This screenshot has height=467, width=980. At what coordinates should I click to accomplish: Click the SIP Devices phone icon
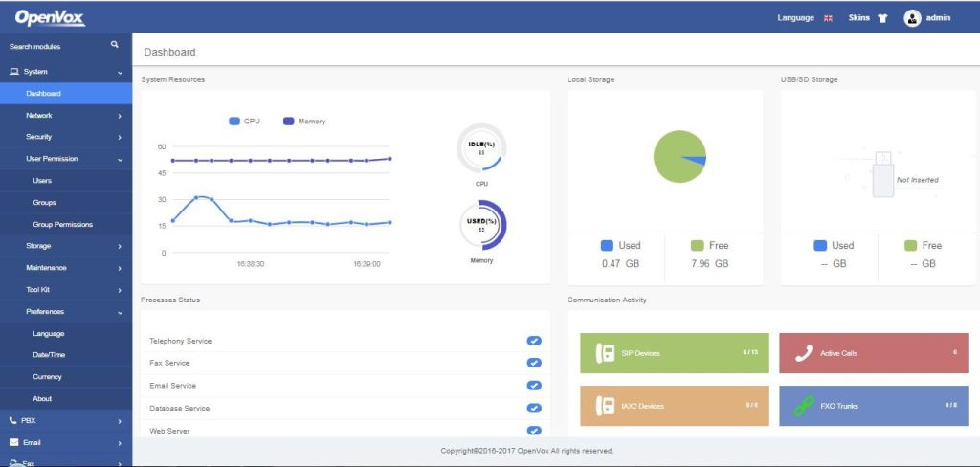[x=605, y=352]
